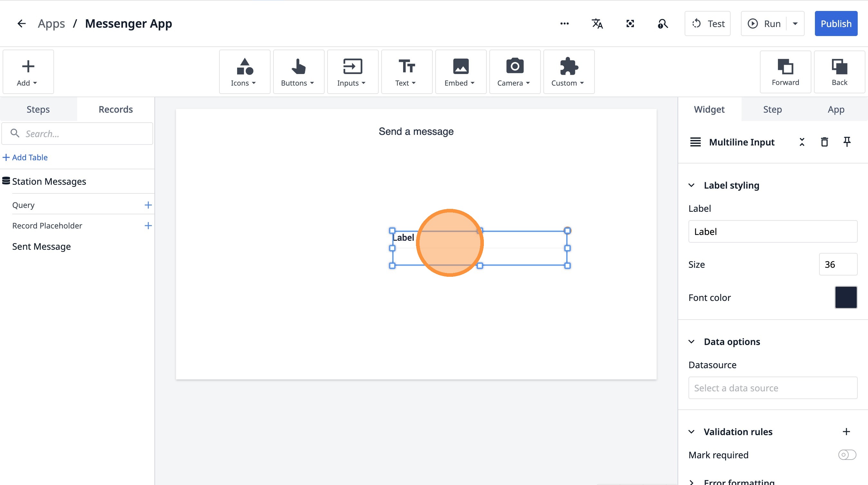Click the plus icon beside Query
The width and height of the screenshot is (868, 485).
148,205
